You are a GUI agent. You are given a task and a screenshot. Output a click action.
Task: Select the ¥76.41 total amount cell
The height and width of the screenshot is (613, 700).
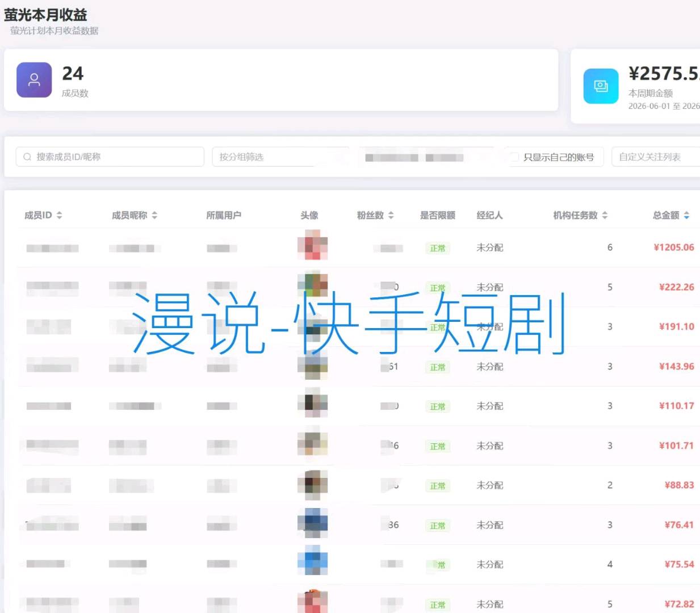click(680, 525)
